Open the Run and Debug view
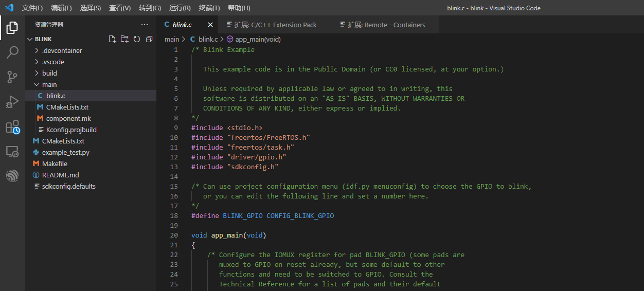 click(x=12, y=102)
